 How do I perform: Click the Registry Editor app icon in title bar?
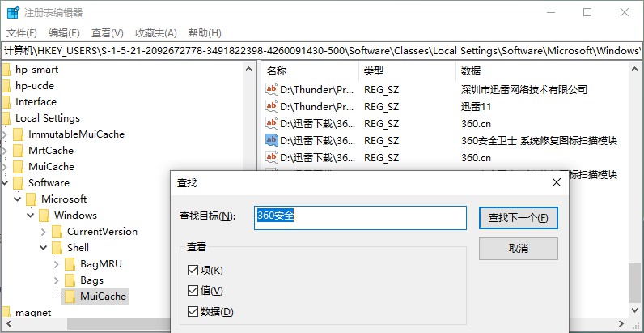(13, 12)
